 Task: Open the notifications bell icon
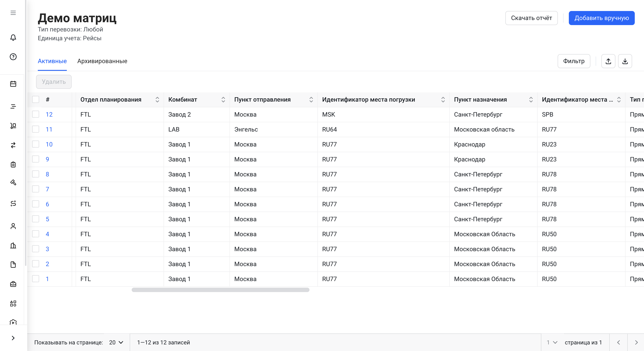(13, 38)
